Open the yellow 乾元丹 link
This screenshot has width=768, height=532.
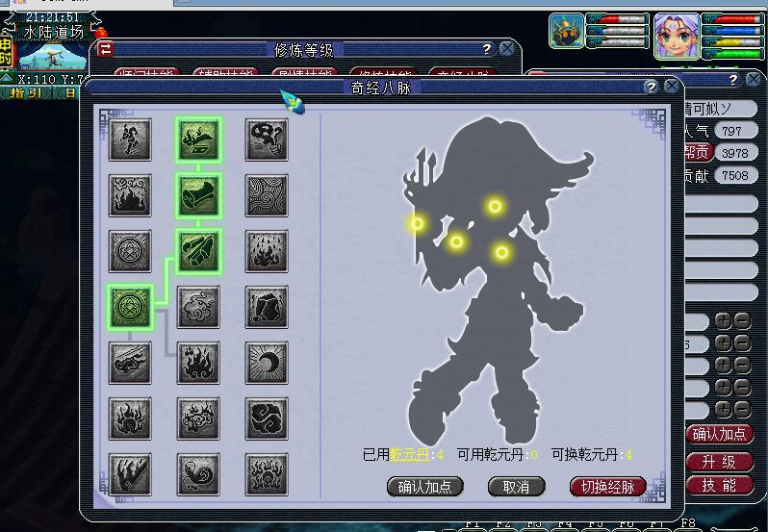(409, 455)
